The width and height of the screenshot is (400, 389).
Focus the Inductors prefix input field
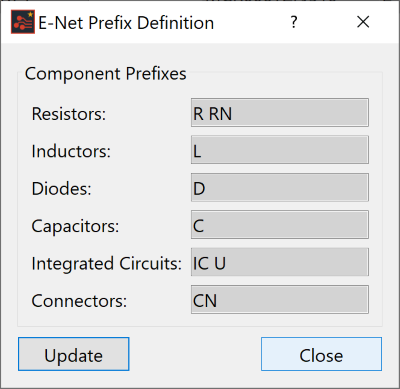(x=280, y=150)
